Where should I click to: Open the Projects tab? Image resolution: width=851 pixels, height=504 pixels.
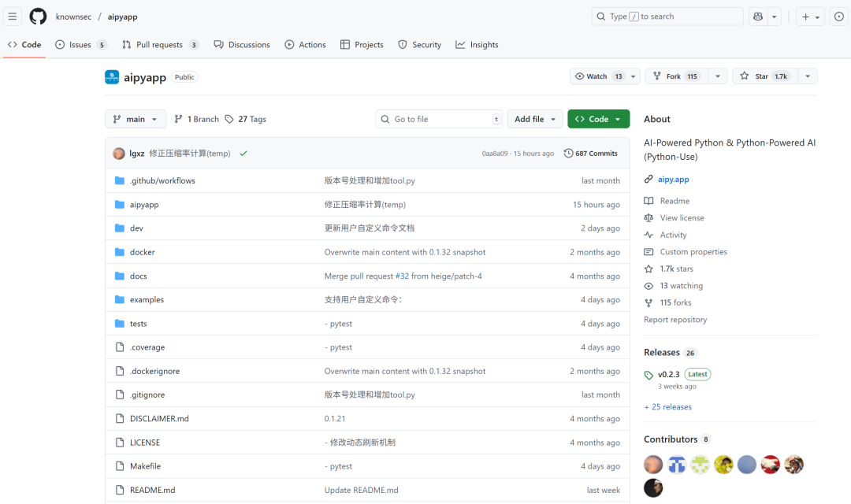click(x=362, y=44)
